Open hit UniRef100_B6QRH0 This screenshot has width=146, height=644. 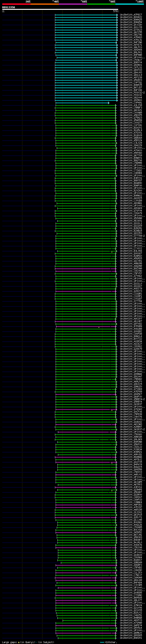(x=131, y=183)
